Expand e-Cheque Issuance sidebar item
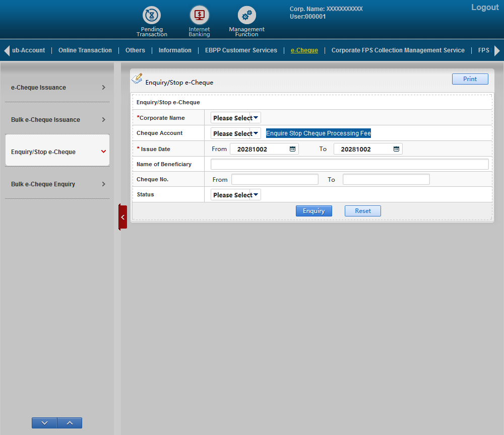This screenshot has width=504, height=435. coord(57,88)
